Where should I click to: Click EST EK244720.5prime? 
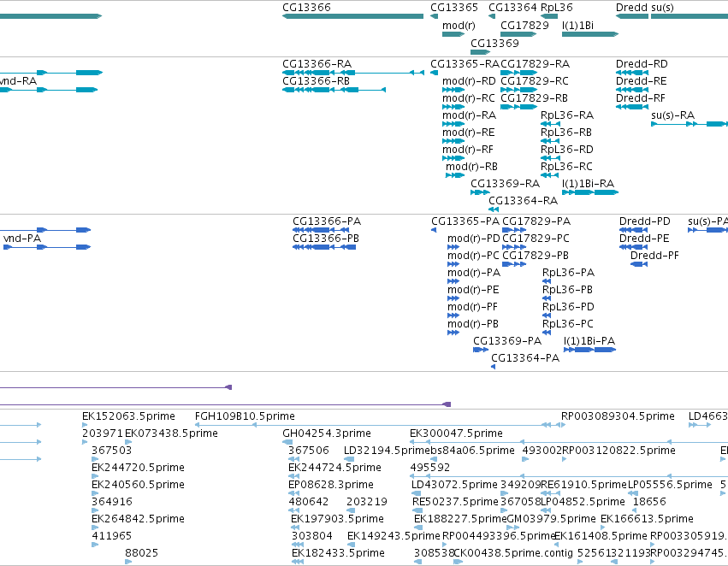(138, 468)
